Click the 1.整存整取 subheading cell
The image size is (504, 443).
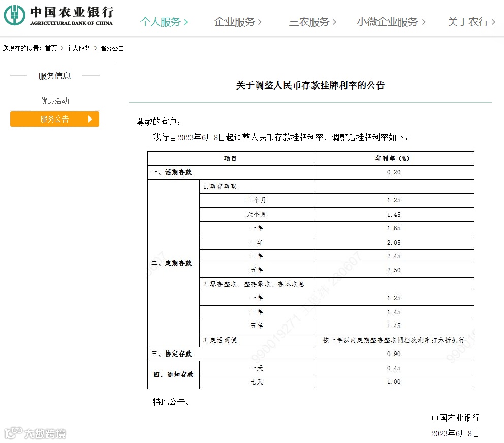tap(257, 187)
